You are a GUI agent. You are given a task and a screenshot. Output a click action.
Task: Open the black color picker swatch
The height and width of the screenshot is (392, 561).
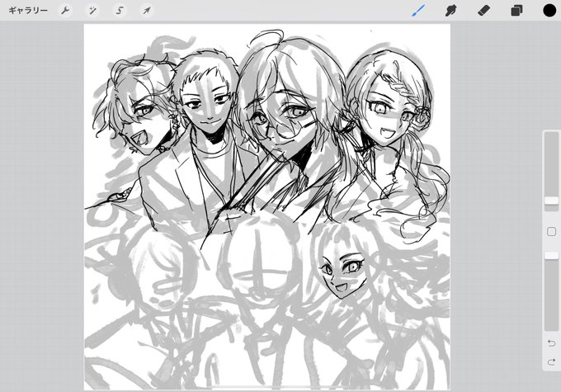(549, 11)
